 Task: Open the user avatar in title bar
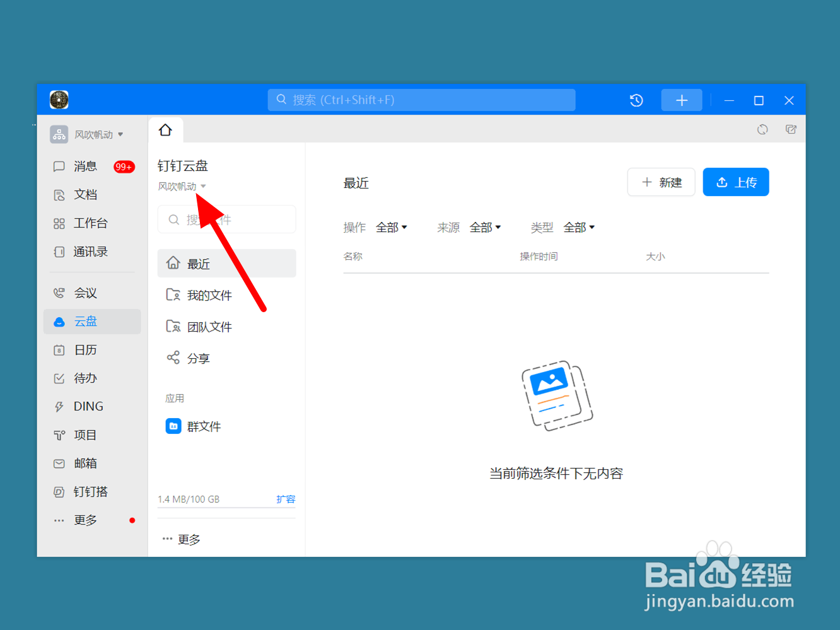[59, 100]
